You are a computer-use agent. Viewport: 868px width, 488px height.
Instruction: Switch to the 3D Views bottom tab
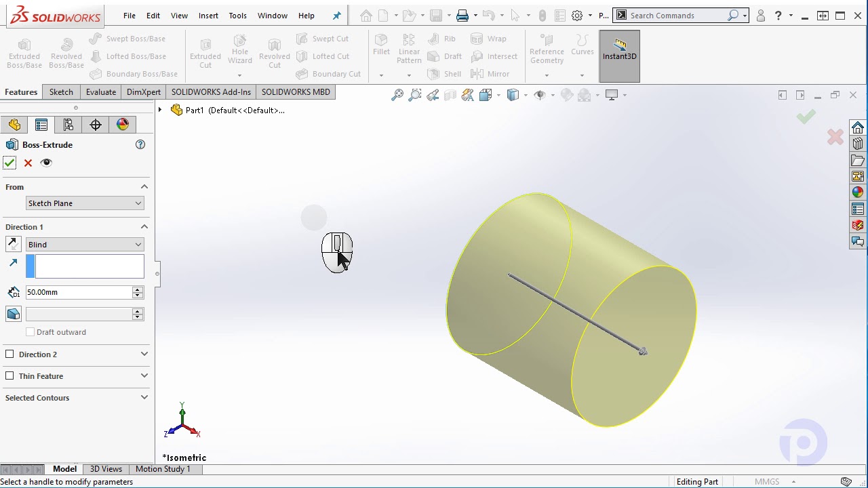[106, 469]
